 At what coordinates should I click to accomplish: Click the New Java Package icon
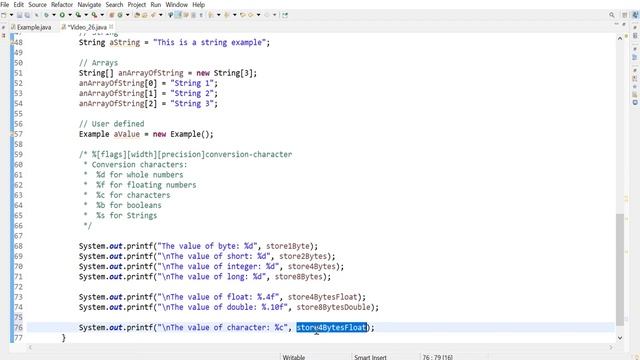click(x=111, y=15)
